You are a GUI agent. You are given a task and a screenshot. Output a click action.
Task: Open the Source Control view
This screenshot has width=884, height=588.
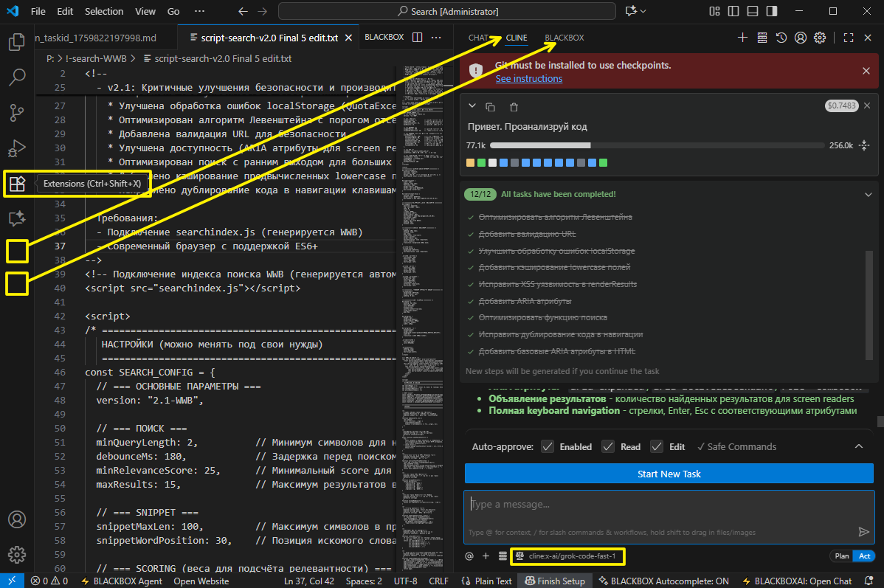[x=17, y=113]
